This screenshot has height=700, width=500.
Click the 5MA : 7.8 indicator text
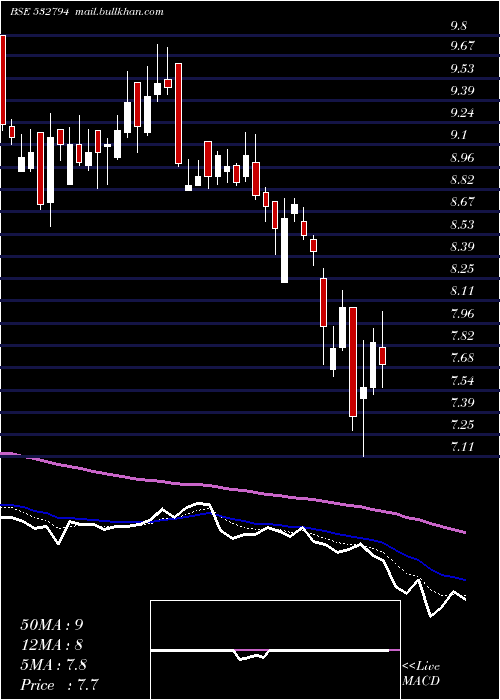coord(54,665)
